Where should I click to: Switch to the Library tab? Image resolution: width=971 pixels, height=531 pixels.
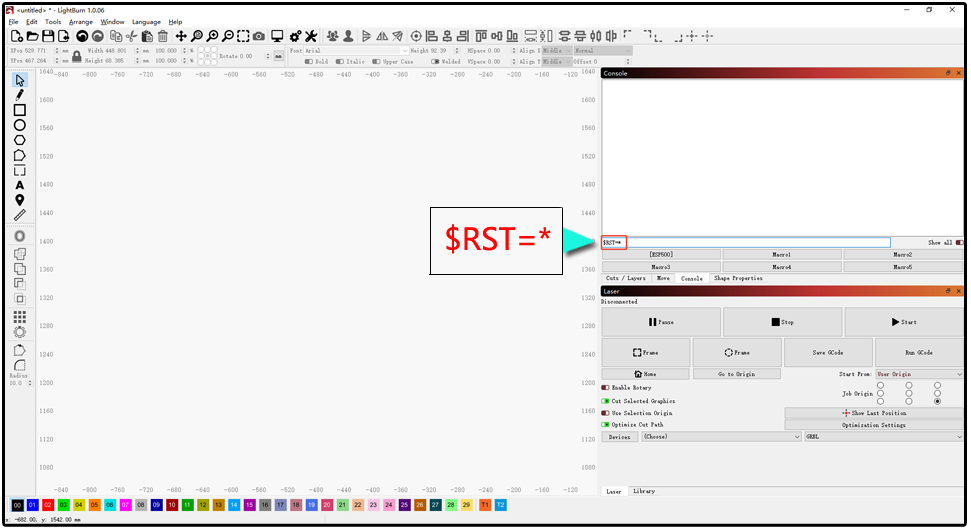click(644, 491)
